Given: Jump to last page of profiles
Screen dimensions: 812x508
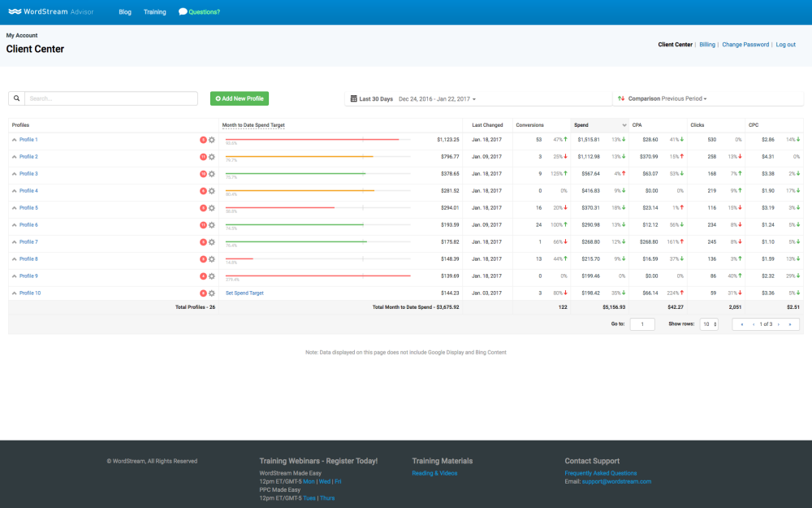Looking at the screenshot, I should click(789, 324).
